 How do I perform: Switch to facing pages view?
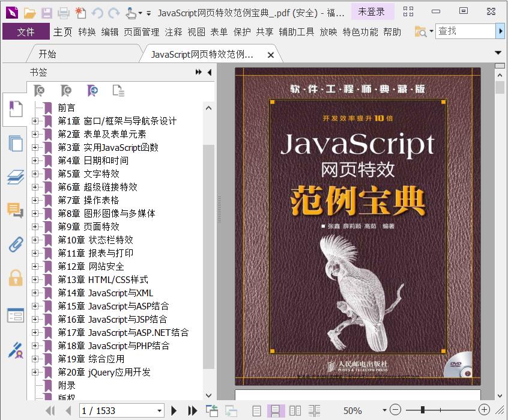click(x=295, y=411)
